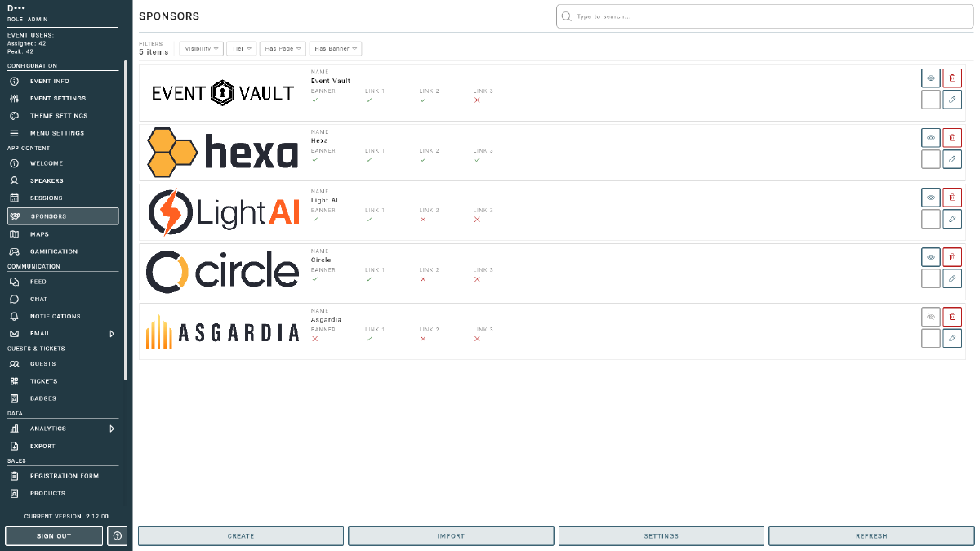The image size is (980, 551).
Task: Tick the selection checkbox for Event Vault
Action: 930,100
